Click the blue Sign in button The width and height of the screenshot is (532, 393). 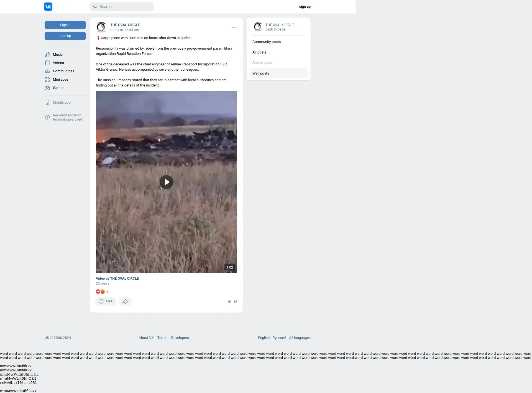tap(65, 25)
